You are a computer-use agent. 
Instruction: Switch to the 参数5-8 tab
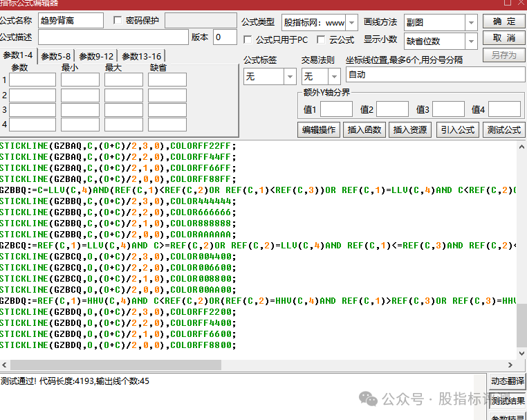pyautogui.click(x=56, y=56)
